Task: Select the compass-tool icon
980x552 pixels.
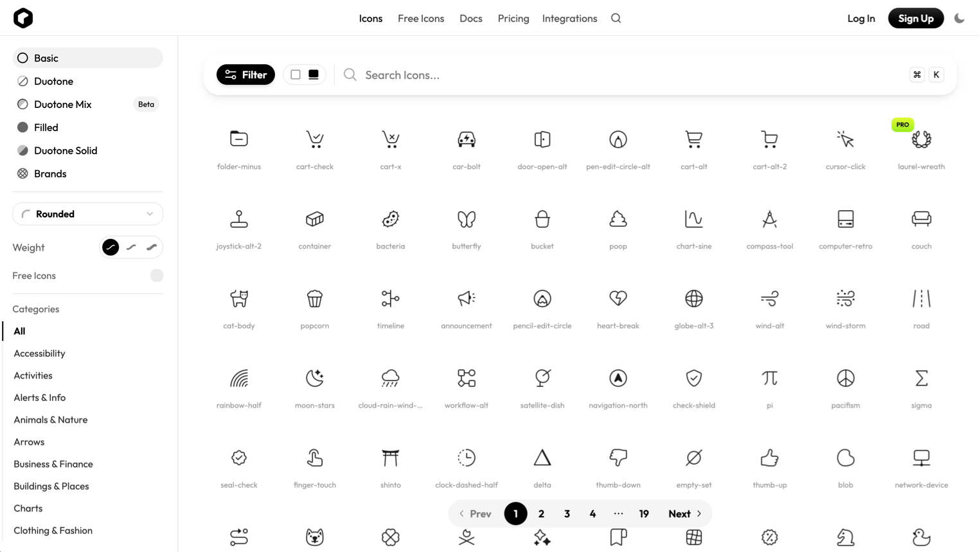Action: [770, 219]
